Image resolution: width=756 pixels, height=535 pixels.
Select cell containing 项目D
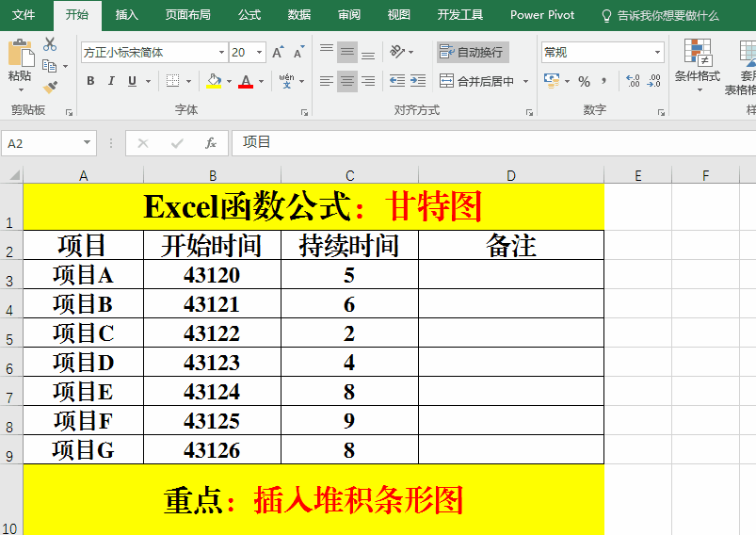click(83, 363)
